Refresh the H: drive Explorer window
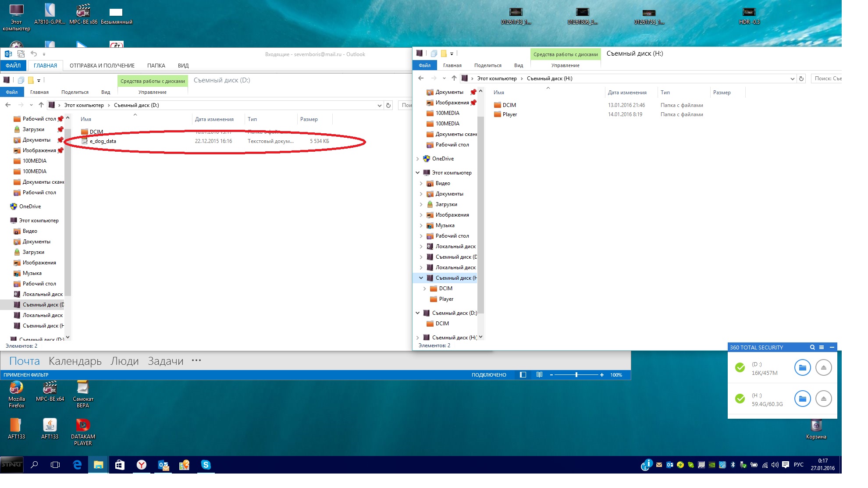Viewport: 868px width, 488px height. [x=801, y=78]
